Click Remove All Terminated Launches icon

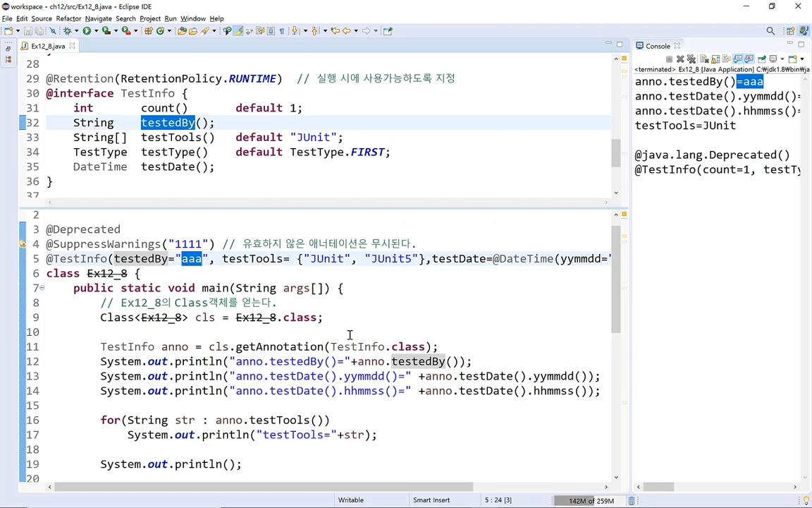click(x=691, y=59)
